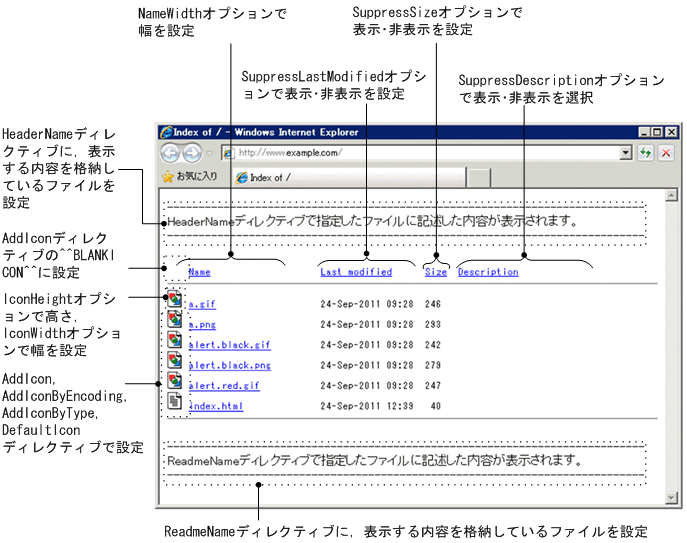The width and height of the screenshot is (687, 543).
Task: Sort listing by Last modified link
Action: (356, 272)
